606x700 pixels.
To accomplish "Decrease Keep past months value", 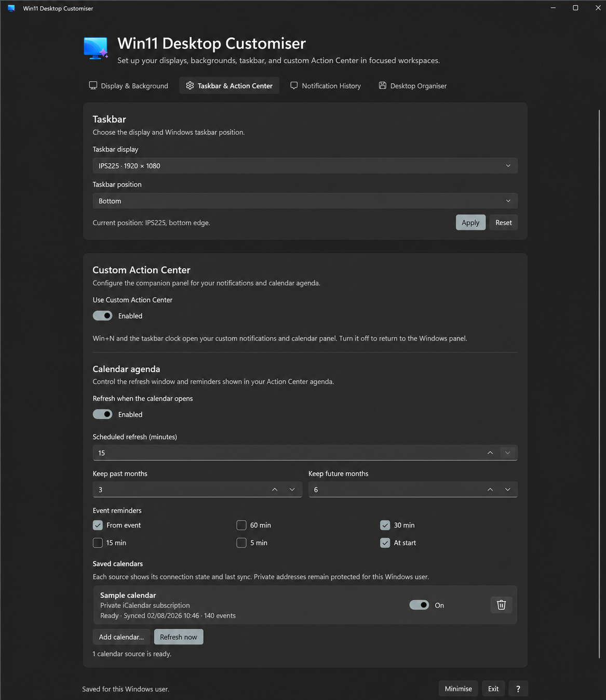I will click(x=292, y=490).
